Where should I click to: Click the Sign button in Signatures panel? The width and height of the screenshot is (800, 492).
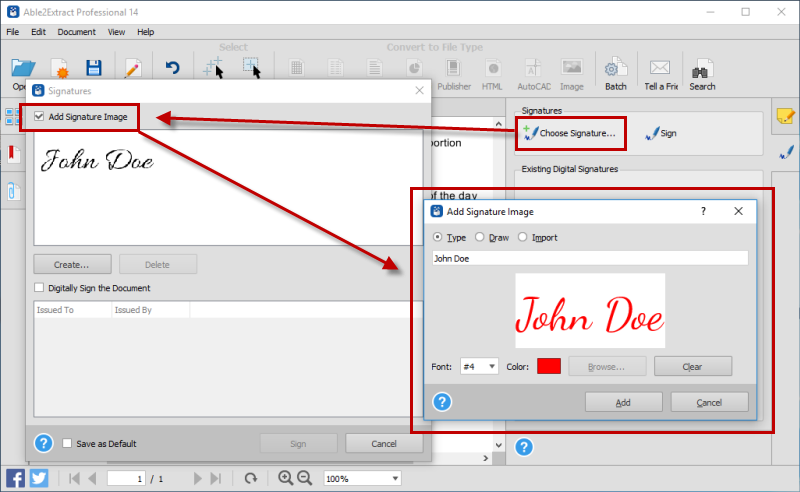click(661, 133)
